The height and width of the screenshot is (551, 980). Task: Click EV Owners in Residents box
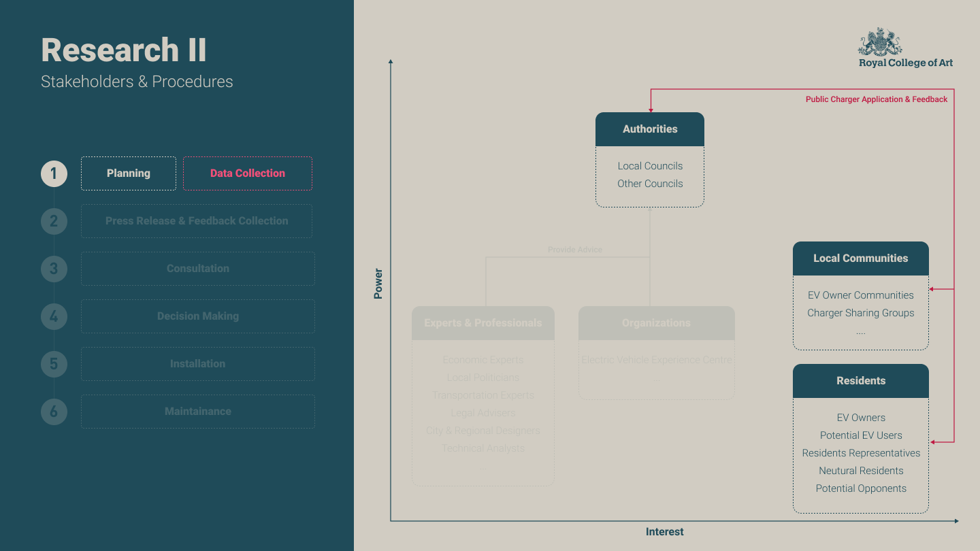[x=861, y=418]
